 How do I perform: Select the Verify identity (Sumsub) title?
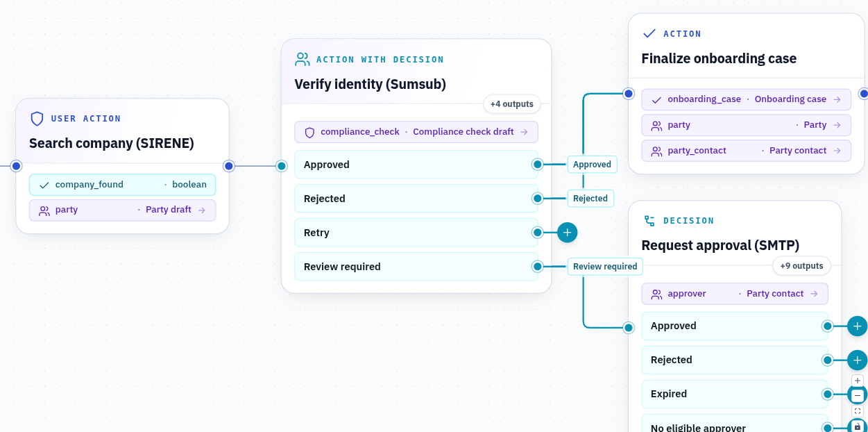[x=371, y=85]
